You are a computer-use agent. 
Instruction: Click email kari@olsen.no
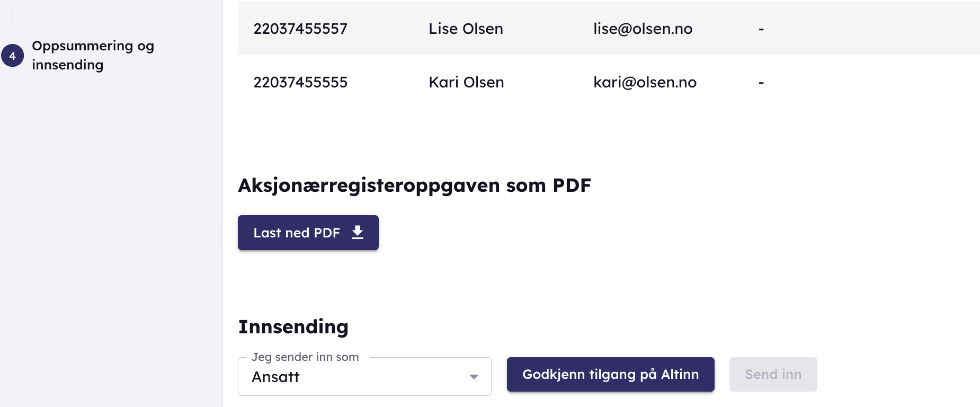point(645,82)
